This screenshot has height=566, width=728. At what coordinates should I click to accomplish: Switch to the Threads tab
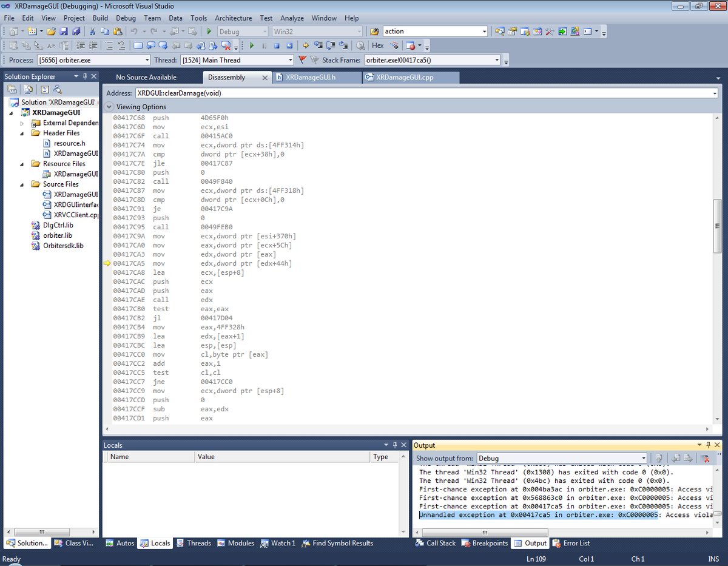point(194,543)
